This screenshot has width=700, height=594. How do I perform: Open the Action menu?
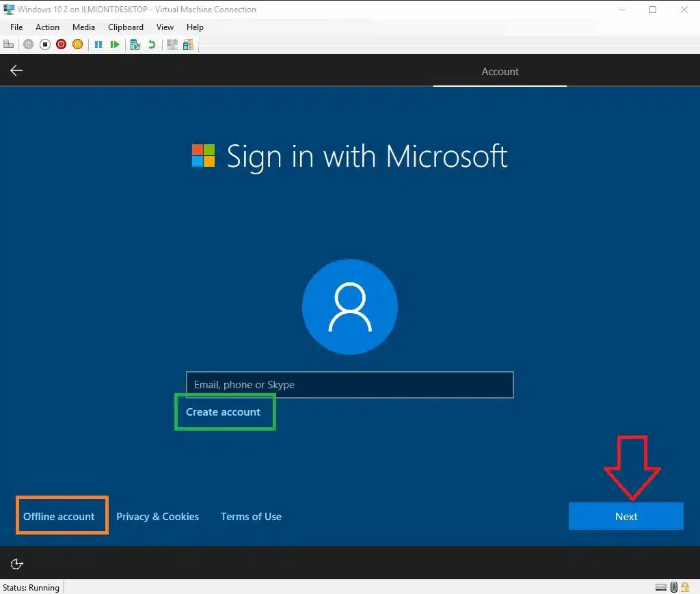[x=47, y=27]
